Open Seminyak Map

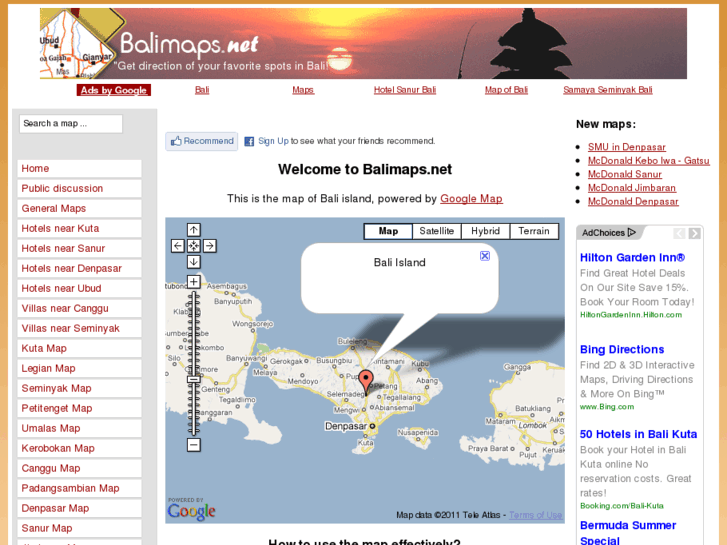79,388
